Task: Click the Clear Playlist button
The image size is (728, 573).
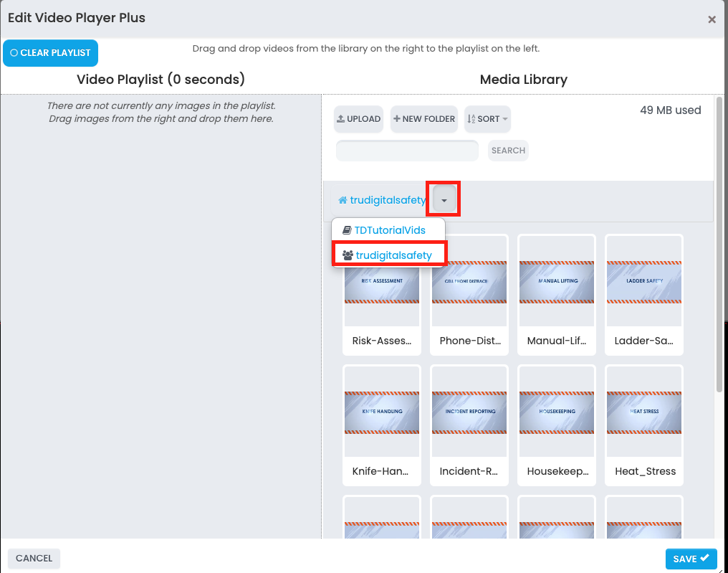Action: [x=50, y=53]
